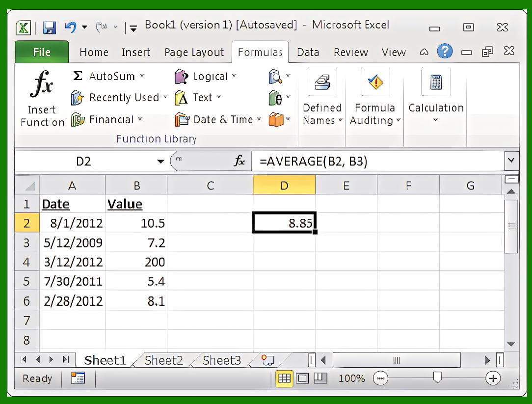Expand the formula bar

point(511,160)
